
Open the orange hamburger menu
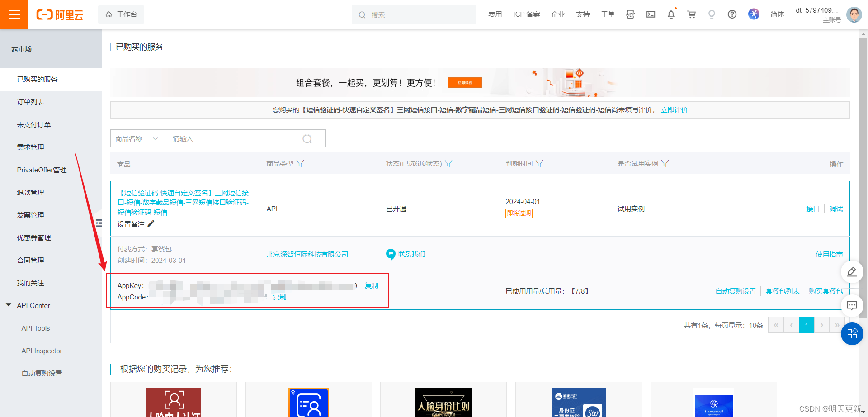14,14
